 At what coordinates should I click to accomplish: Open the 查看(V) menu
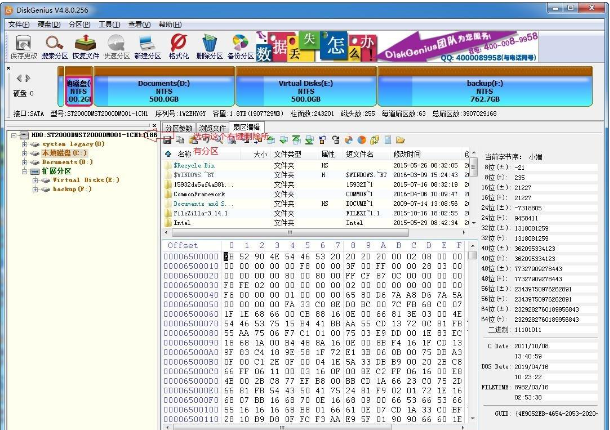pos(139,25)
